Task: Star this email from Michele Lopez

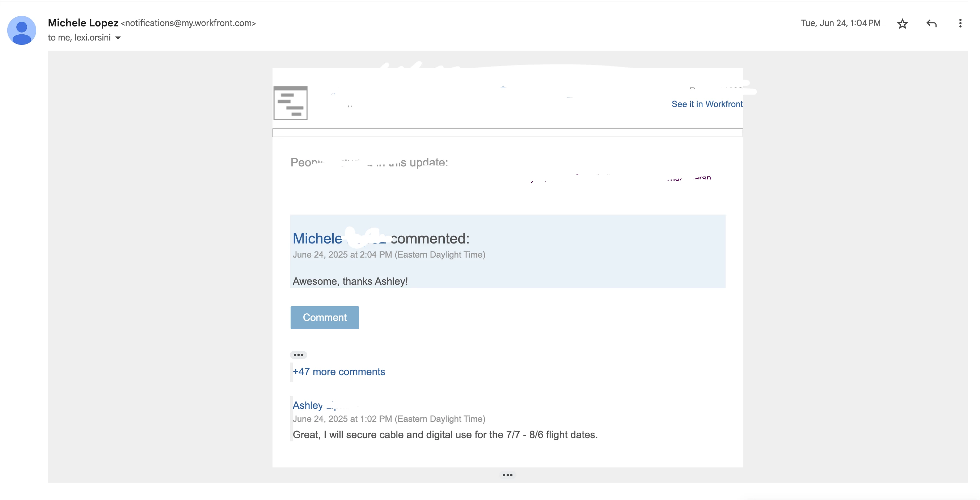Action: coord(902,24)
